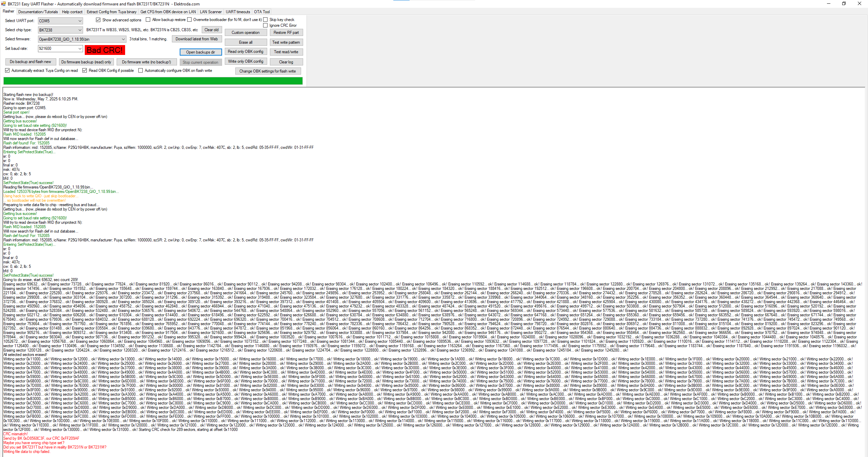
Task: Run Test read/write
Action: [286, 52]
